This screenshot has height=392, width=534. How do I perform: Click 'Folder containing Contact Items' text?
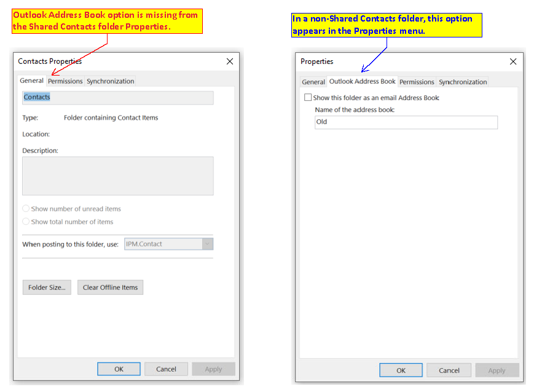pyautogui.click(x=111, y=118)
